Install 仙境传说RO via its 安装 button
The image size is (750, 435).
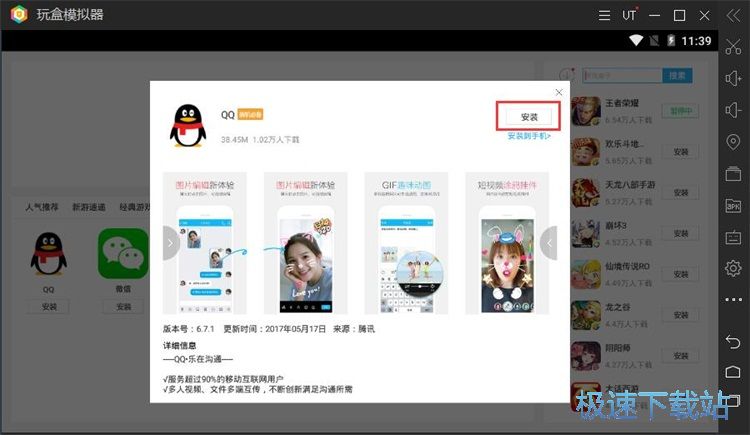681,274
